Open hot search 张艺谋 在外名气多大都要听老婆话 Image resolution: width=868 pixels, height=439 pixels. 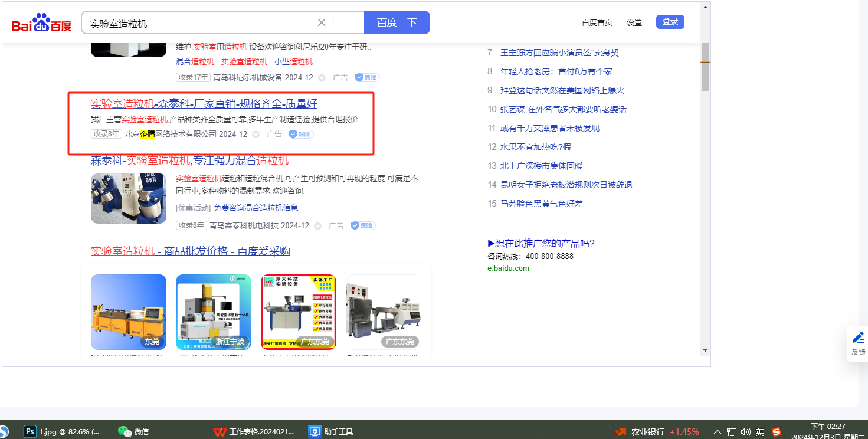564,109
